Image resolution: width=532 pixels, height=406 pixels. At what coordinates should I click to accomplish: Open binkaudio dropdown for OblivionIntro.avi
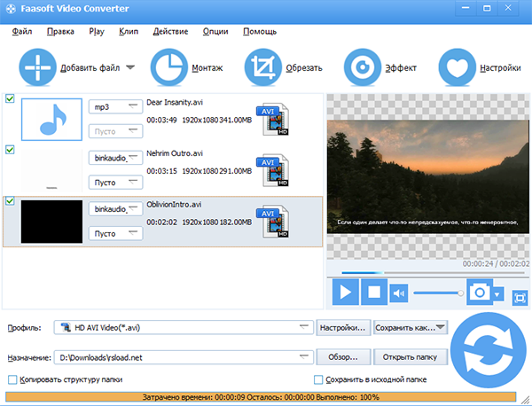[115, 209]
